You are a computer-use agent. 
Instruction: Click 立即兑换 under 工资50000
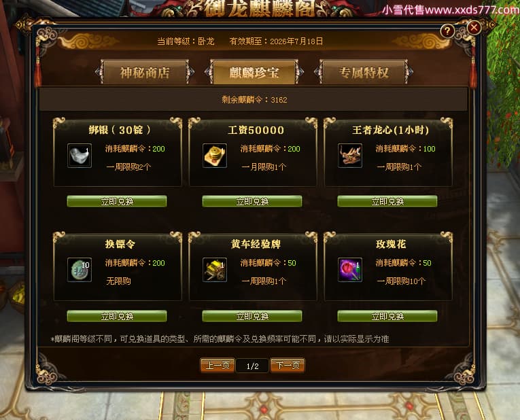click(x=252, y=201)
